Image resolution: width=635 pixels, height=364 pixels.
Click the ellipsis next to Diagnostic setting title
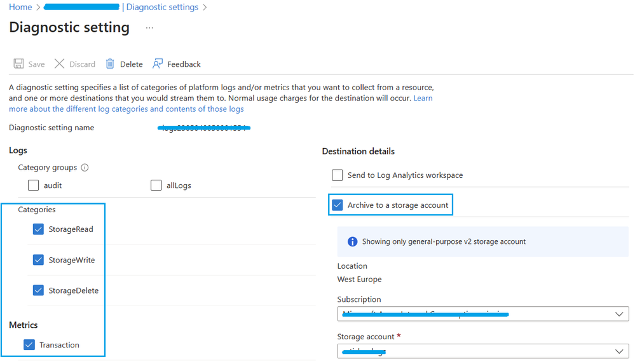tap(149, 28)
